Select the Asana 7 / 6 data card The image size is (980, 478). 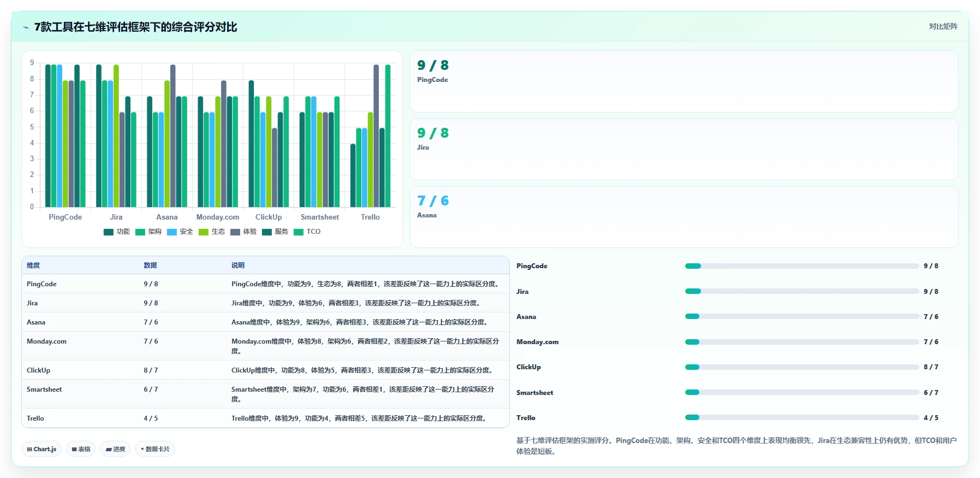tap(684, 217)
